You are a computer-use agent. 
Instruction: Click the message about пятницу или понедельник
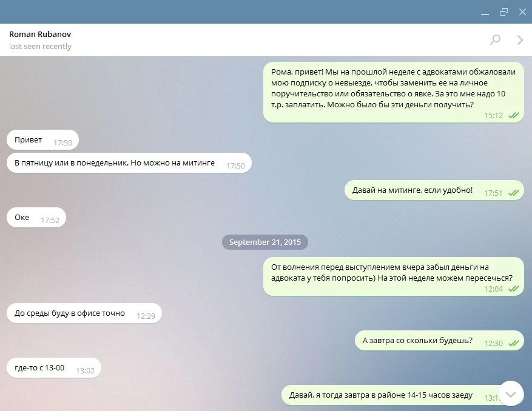[129, 163]
